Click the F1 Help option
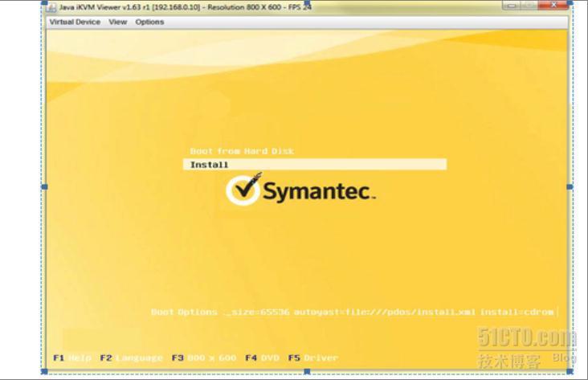Screen dimensions: 588x380 click(72, 358)
